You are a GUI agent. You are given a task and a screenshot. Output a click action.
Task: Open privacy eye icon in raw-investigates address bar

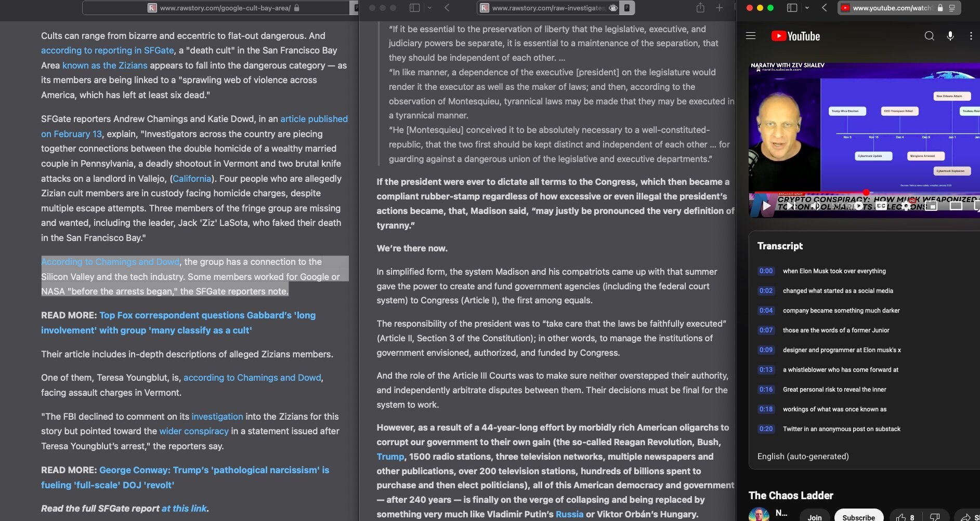click(x=613, y=8)
